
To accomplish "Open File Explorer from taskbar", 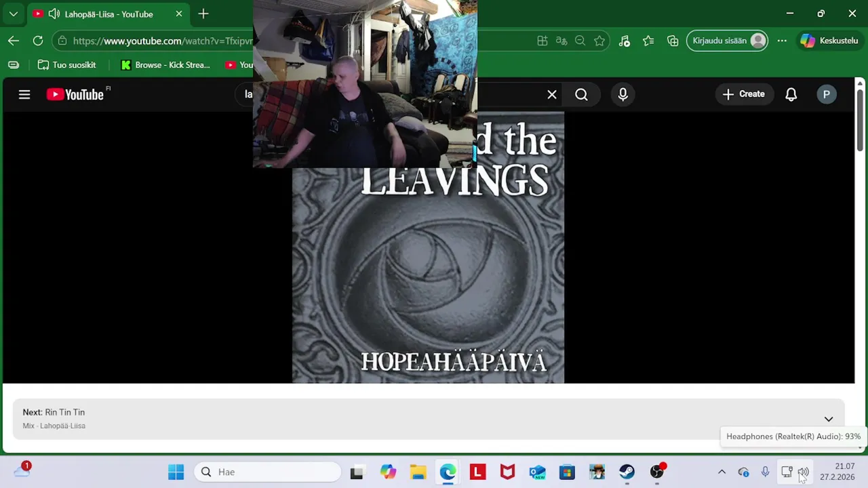I will (418, 472).
